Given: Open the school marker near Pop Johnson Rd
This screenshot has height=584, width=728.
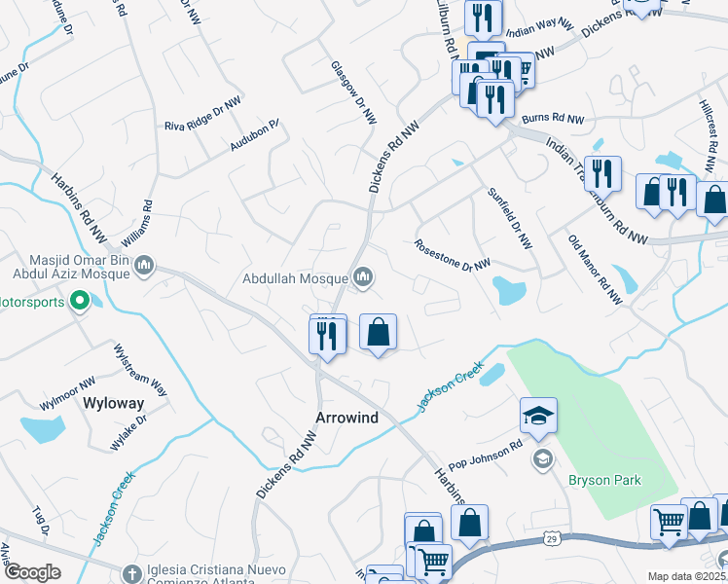Looking at the screenshot, I should (538, 416).
